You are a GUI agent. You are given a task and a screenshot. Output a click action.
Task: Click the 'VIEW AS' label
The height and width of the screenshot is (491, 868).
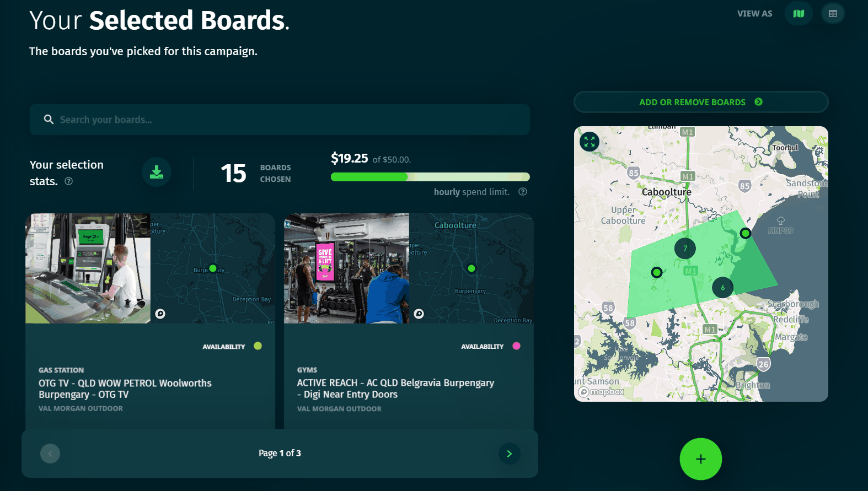(754, 14)
